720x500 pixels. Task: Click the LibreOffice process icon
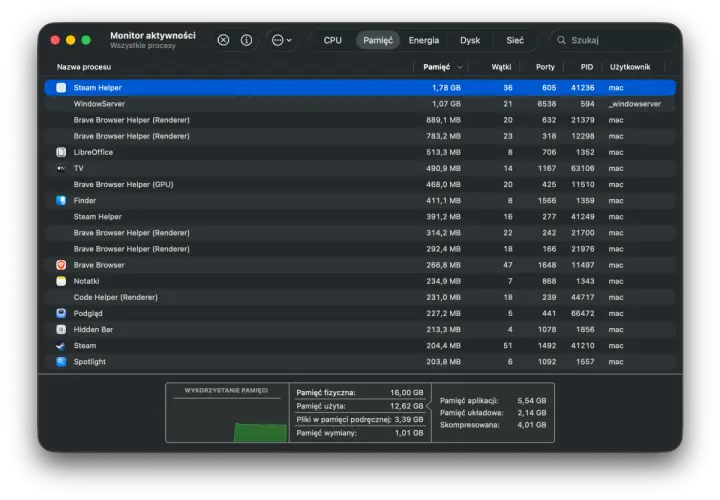61,152
